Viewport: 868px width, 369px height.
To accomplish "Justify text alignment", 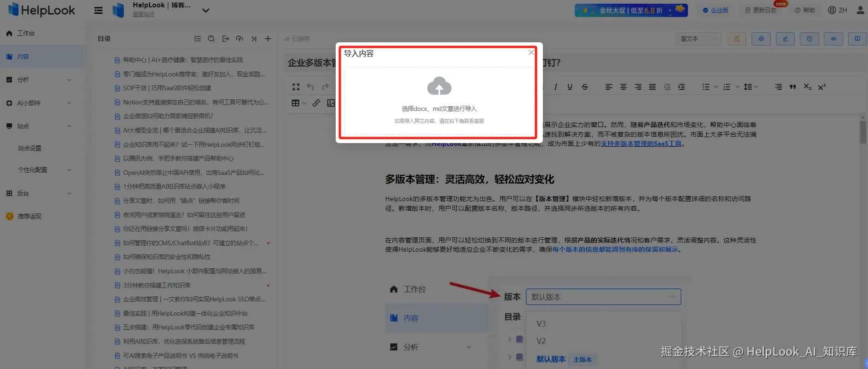I will (x=652, y=86).
